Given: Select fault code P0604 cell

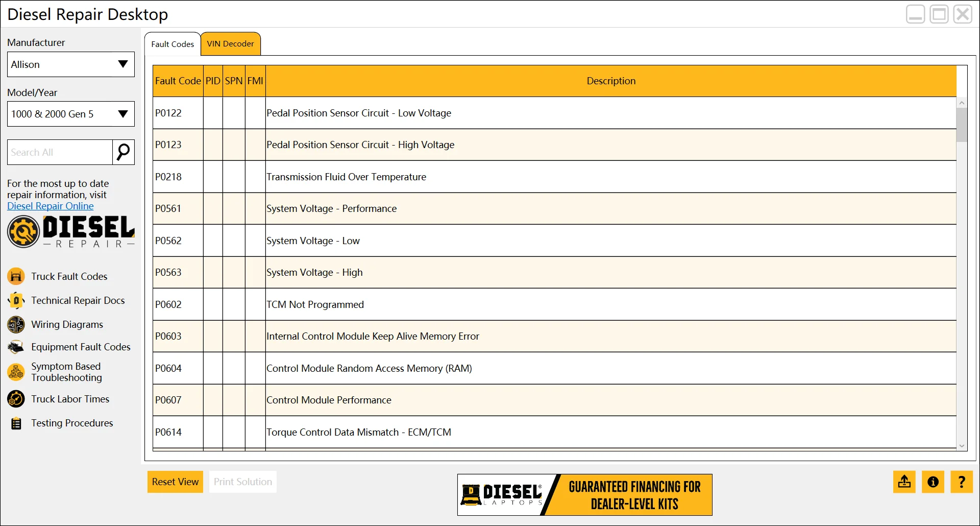Looking at the screenshot, I should pyautogui.click(x=178, y=368).
